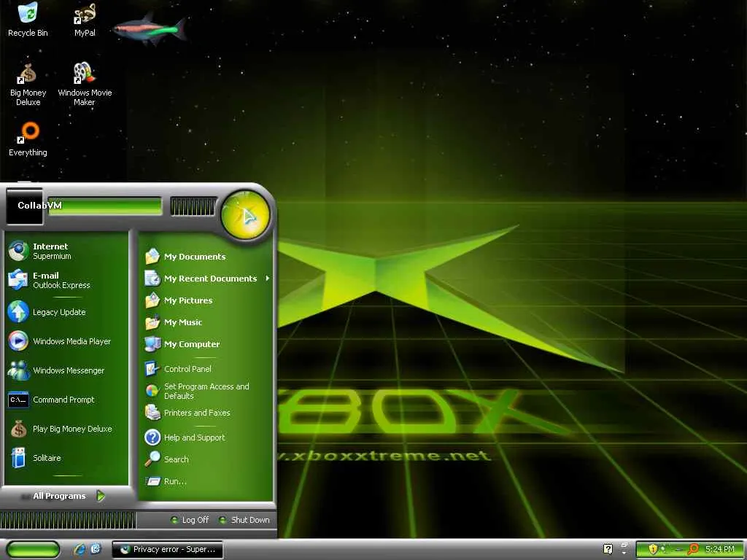Click the Log Off button

coord(190,520)
